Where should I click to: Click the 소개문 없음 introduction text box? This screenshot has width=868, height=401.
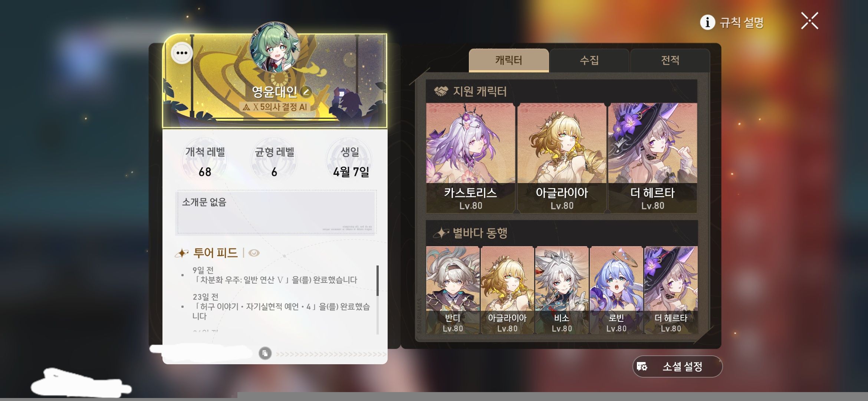[x=276, y=212]
